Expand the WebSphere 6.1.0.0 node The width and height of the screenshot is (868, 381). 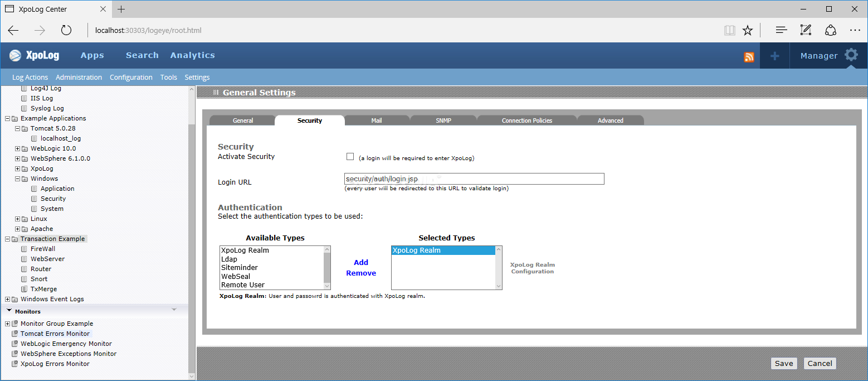pos(17,158)
